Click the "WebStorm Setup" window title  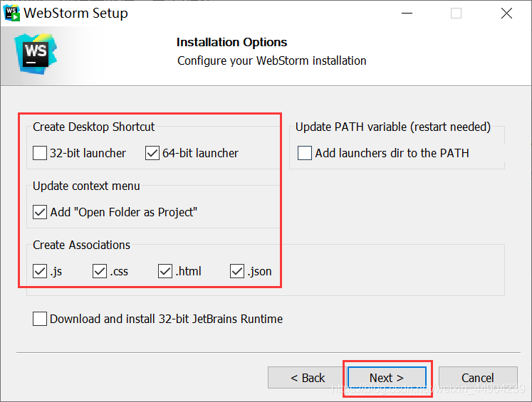(75, 14)
